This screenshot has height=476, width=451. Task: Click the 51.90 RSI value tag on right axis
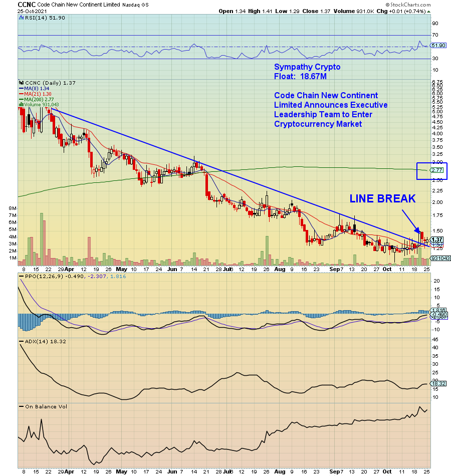438,46
